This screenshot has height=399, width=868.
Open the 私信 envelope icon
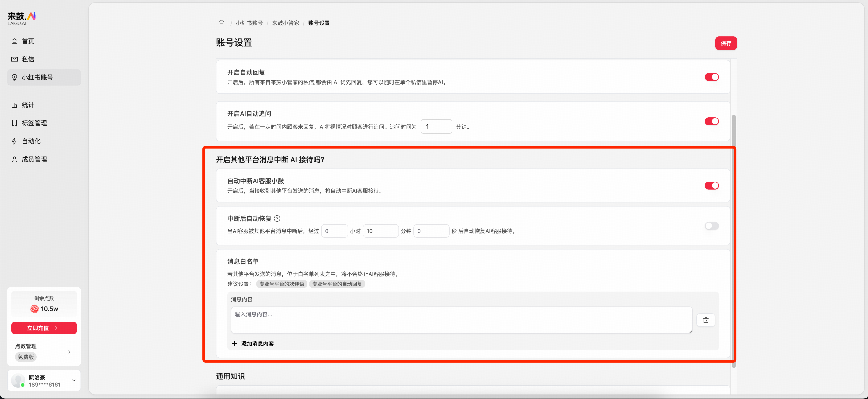pos(14,59)
